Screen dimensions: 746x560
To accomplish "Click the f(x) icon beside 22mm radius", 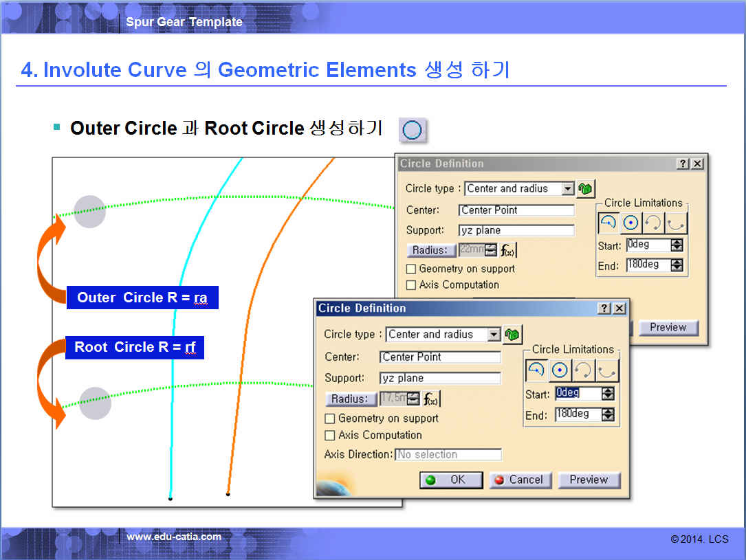I will tap(507, 250).
